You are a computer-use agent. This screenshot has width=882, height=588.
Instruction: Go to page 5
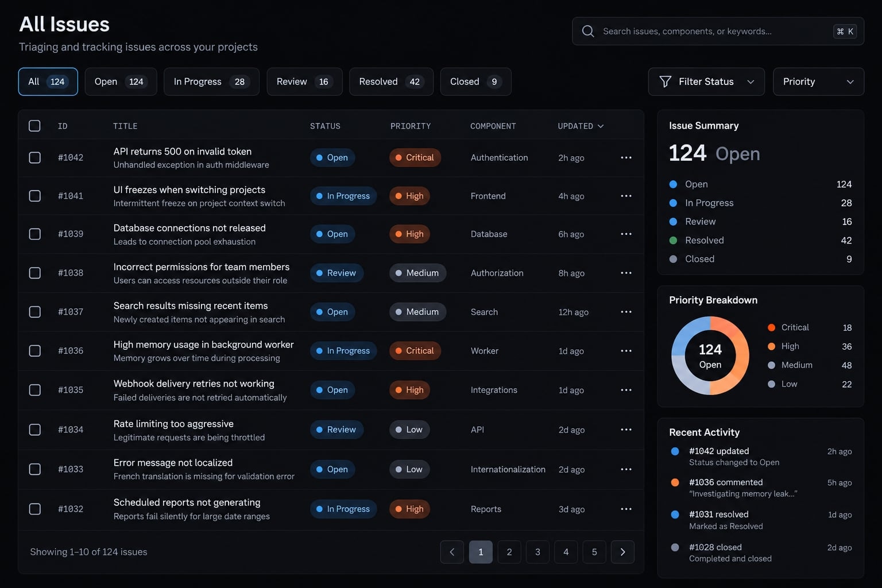click(x=594, y=552)
